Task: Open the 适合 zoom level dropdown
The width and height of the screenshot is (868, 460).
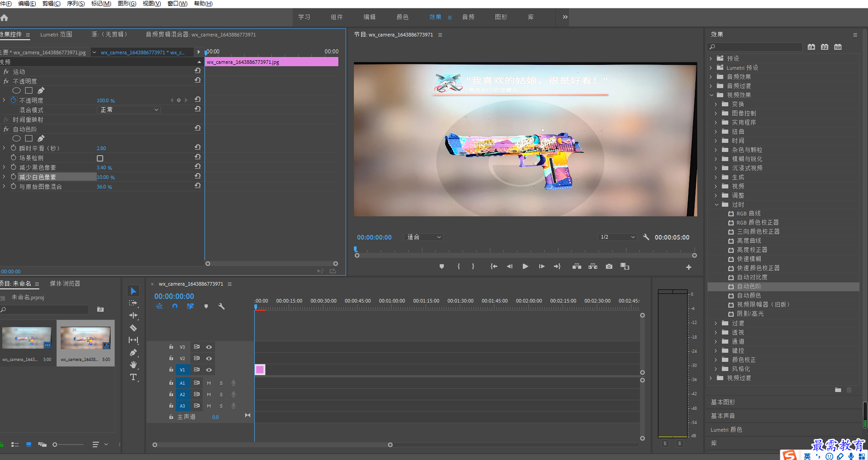Action: 424,237
